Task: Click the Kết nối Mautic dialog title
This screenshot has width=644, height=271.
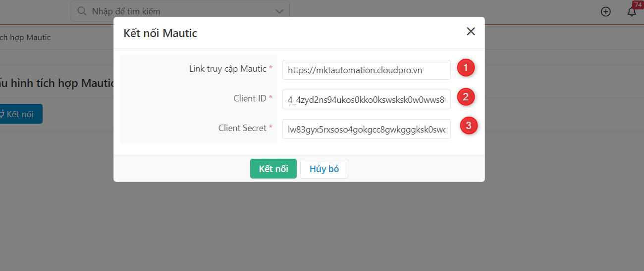Action: coord(161,33)
